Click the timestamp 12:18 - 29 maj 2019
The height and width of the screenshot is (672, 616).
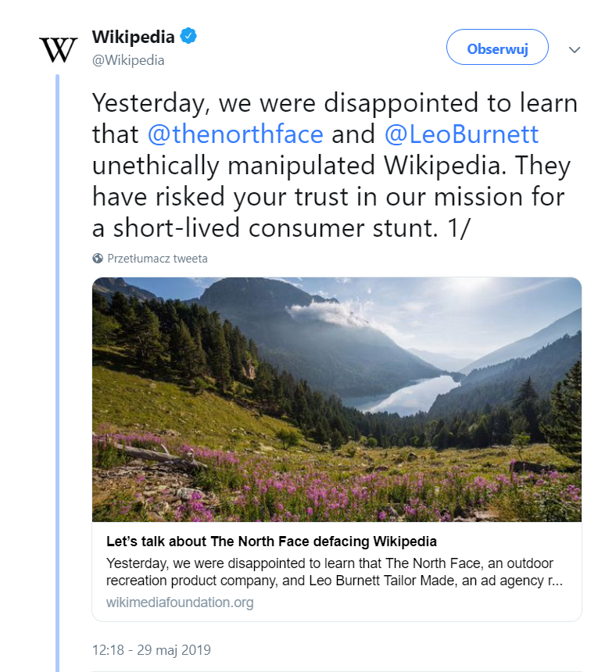(151, 649)
